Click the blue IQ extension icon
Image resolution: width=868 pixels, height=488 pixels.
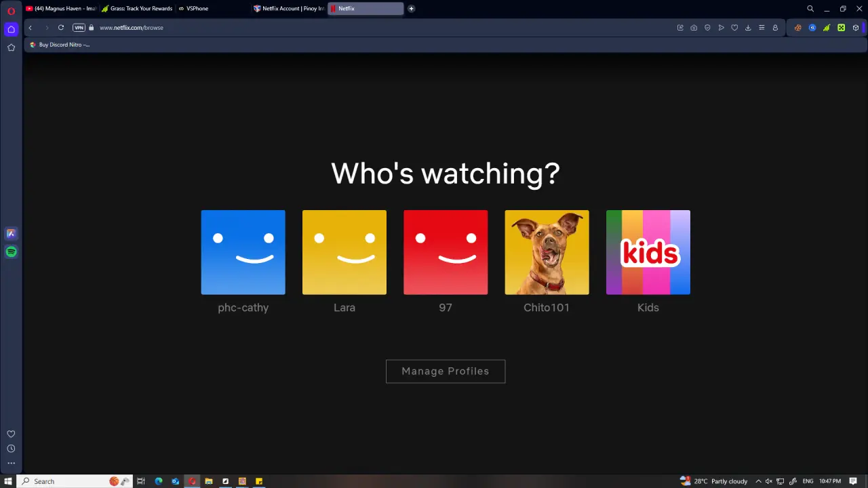pos(812,28)
